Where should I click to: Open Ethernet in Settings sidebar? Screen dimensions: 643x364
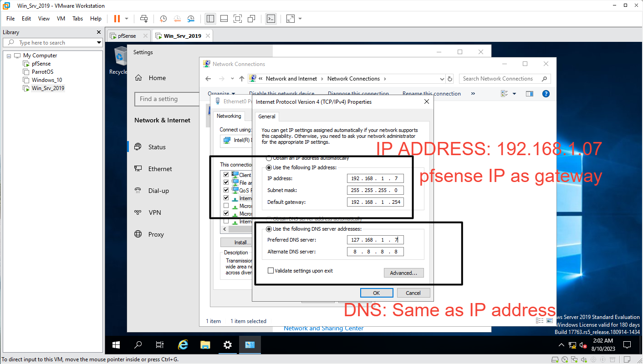(x=160, y=169)
